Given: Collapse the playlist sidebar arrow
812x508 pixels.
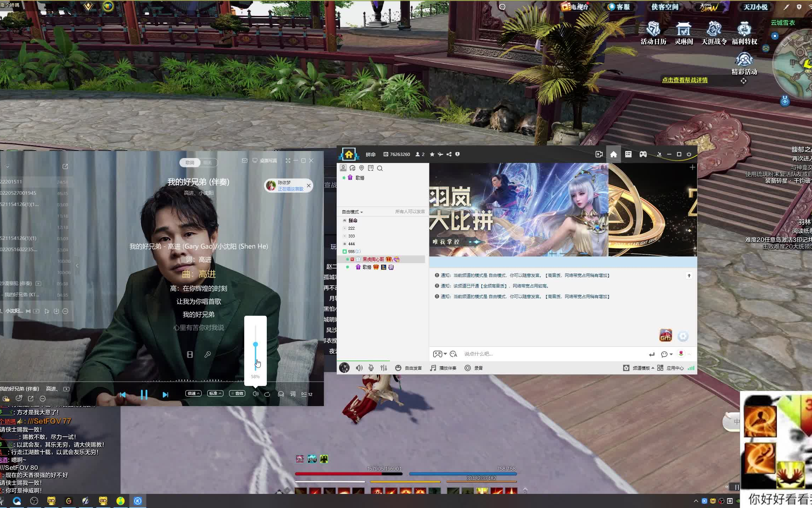Looking at the screenshot, I should click(x=77, y=266).
